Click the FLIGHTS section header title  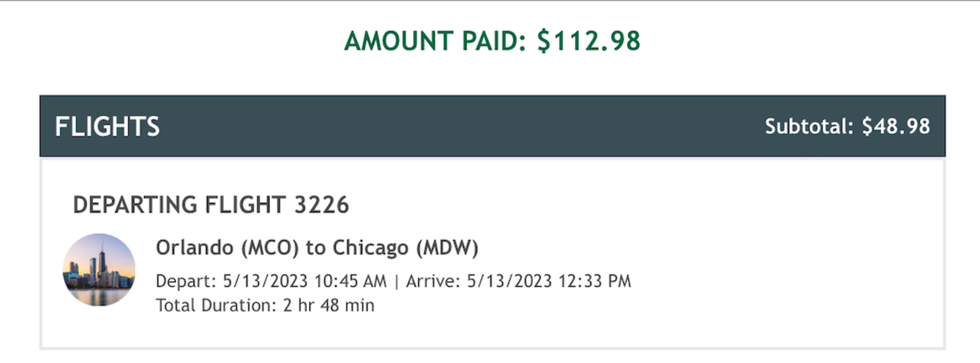coord(107,127)
